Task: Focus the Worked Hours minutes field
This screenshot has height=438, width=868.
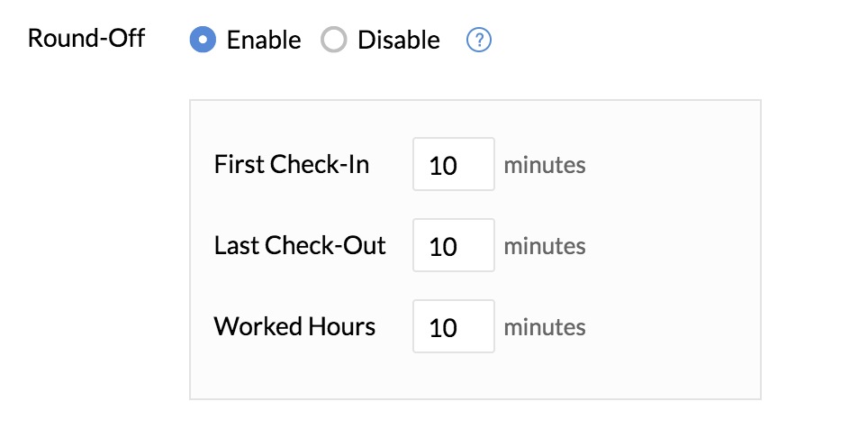Action: [454, 326]
